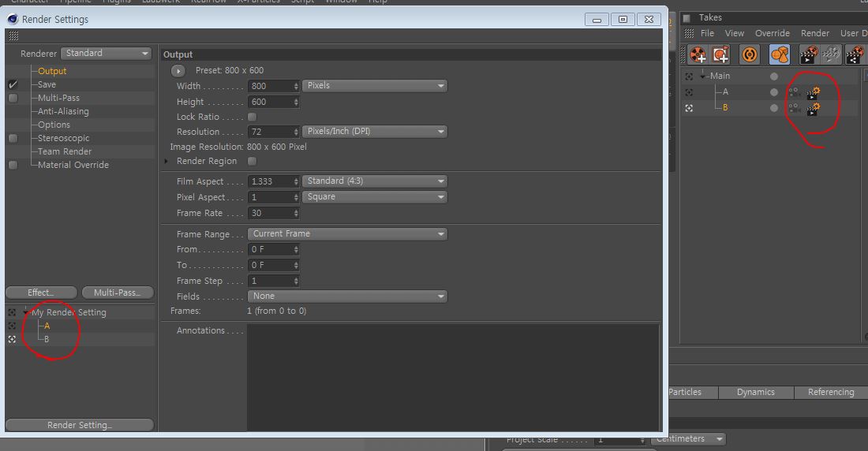The image size is (868, 451).
Task: Open the Frame Range Current Frame dropdown
Action: point(348,234)
